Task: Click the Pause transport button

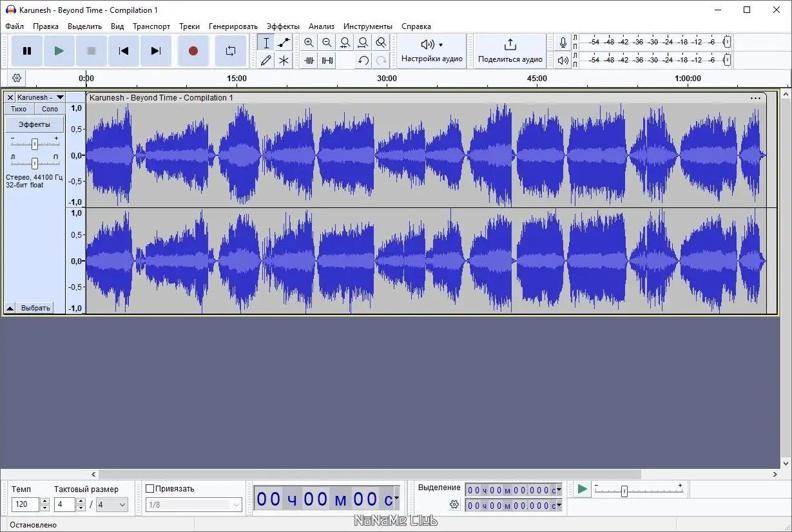Action: (27, 51)
